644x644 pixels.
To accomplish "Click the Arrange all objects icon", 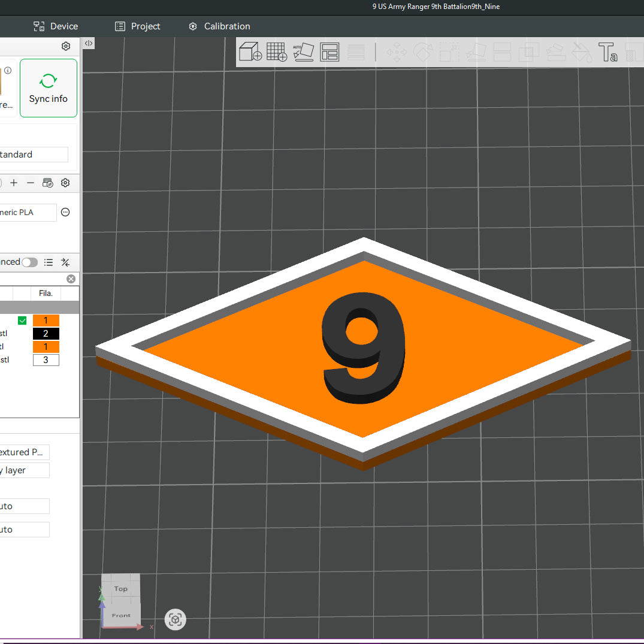I will point(329,52).
